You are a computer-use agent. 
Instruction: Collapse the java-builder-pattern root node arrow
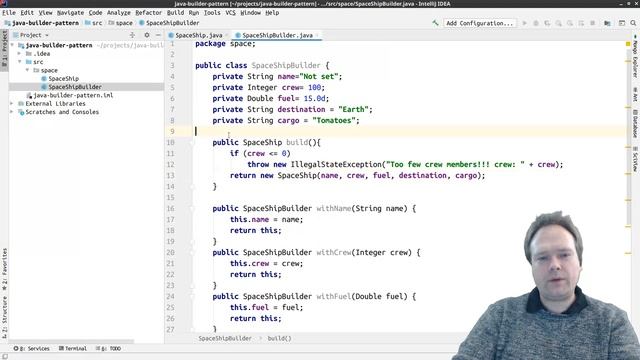(x=12, y=45)
